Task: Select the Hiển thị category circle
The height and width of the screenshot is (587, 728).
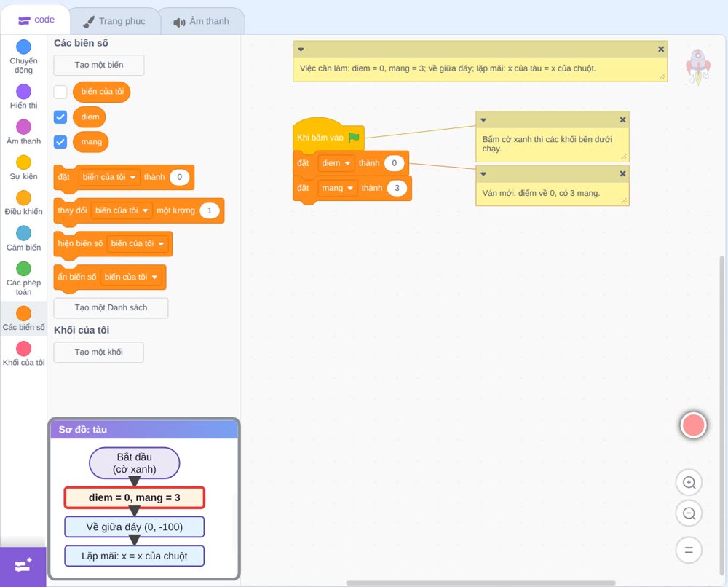Action: pos(24,92)
